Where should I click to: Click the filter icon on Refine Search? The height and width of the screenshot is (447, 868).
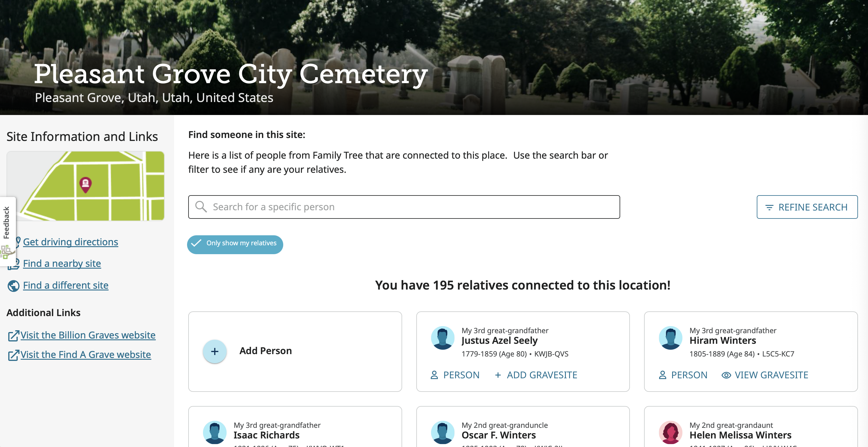pos(769,207)
